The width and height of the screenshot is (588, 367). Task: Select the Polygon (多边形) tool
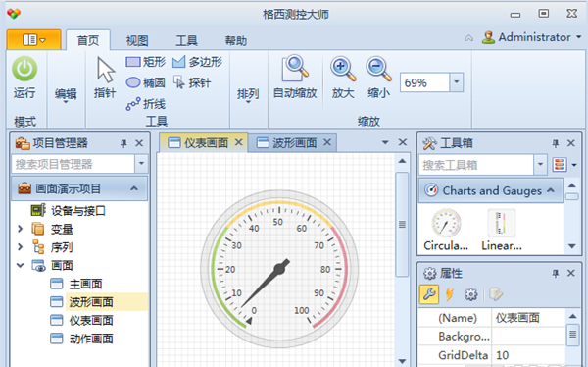[x=197, y=62]
